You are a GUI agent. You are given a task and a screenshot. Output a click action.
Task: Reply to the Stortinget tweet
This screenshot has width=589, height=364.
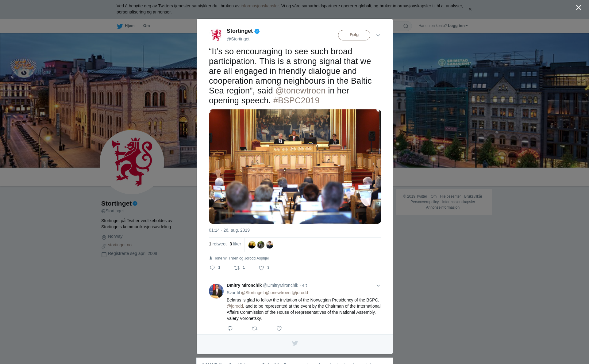click(212, 268)
